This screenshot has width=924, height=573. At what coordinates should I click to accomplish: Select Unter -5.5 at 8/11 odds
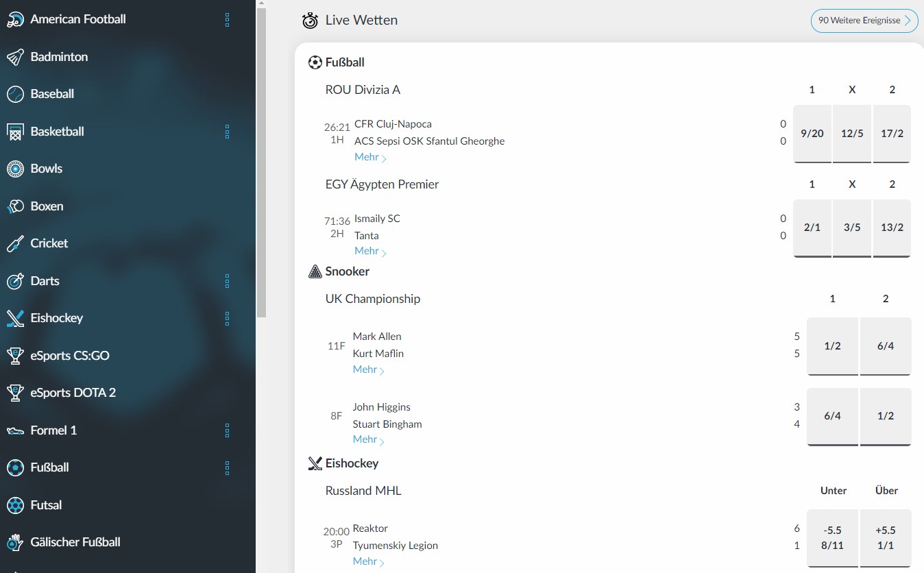click(833, 538)
